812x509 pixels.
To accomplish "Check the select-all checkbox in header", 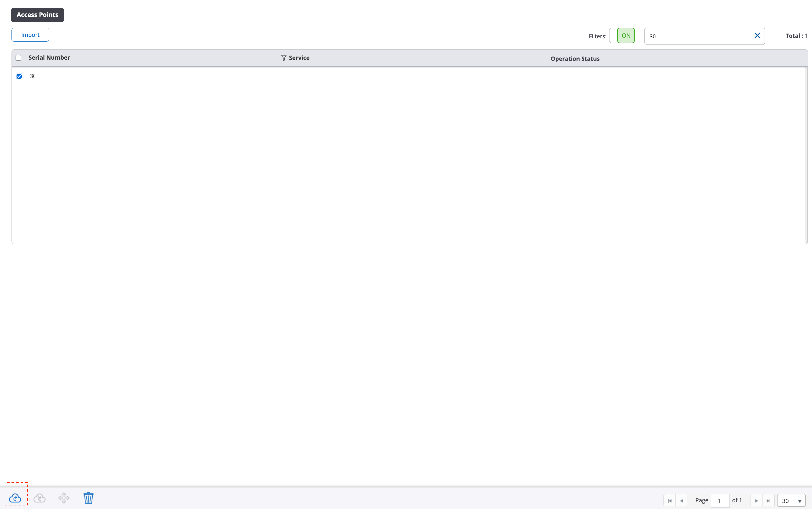I will 18,57.
